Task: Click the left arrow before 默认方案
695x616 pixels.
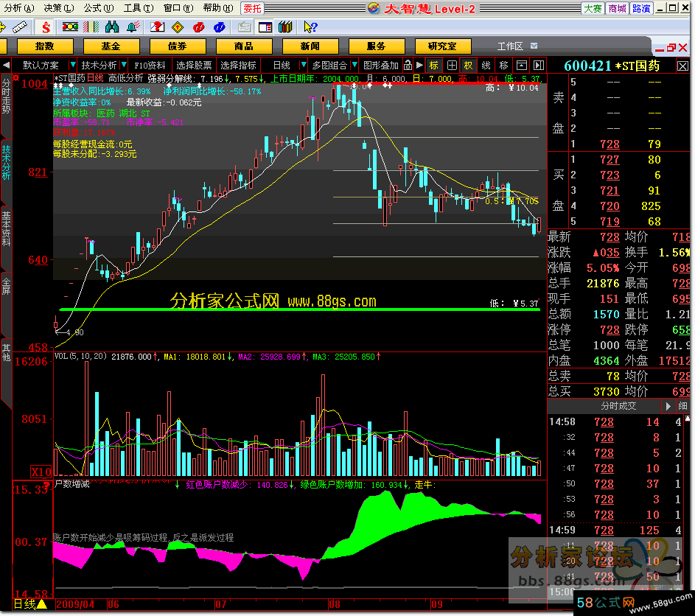Action: (6, 66)
